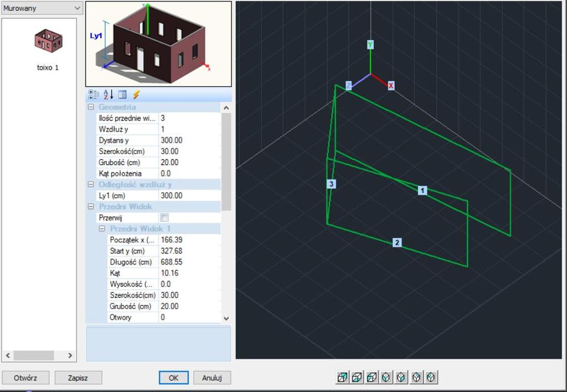Edit Ilość przednie value 3
This screenshot has height=392, width=567.
[189, 118]
